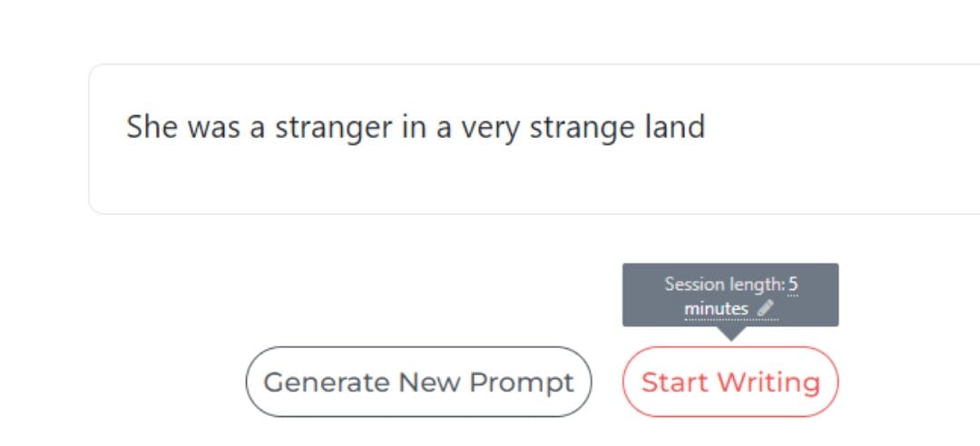Click the word "stranger" in the prompt sentence

pos(333,127)
